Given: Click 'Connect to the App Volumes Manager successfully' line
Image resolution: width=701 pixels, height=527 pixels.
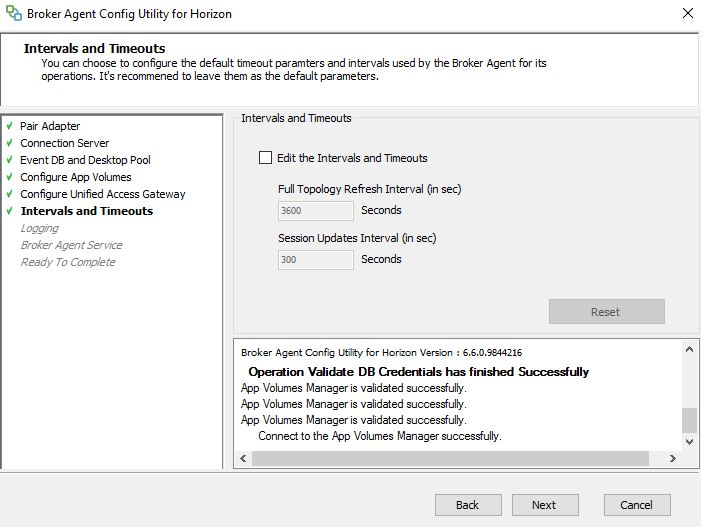Looking at the screenshot, I should click(x=380, y=436).
